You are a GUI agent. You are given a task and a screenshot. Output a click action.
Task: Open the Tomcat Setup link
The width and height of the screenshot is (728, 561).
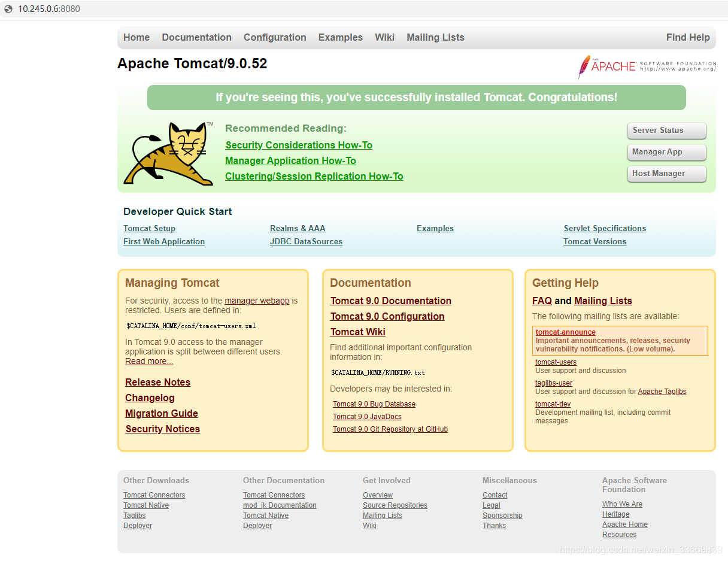pyautogui.click(x=149, y=229)
